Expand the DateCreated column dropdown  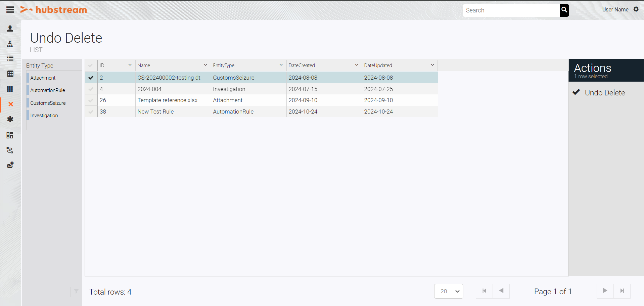click(356, 65)
